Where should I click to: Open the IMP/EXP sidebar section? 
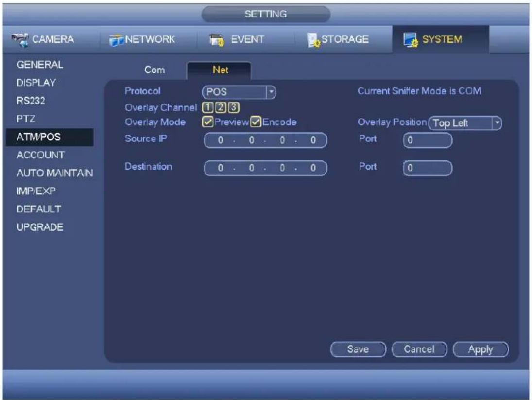pos(36,191)
